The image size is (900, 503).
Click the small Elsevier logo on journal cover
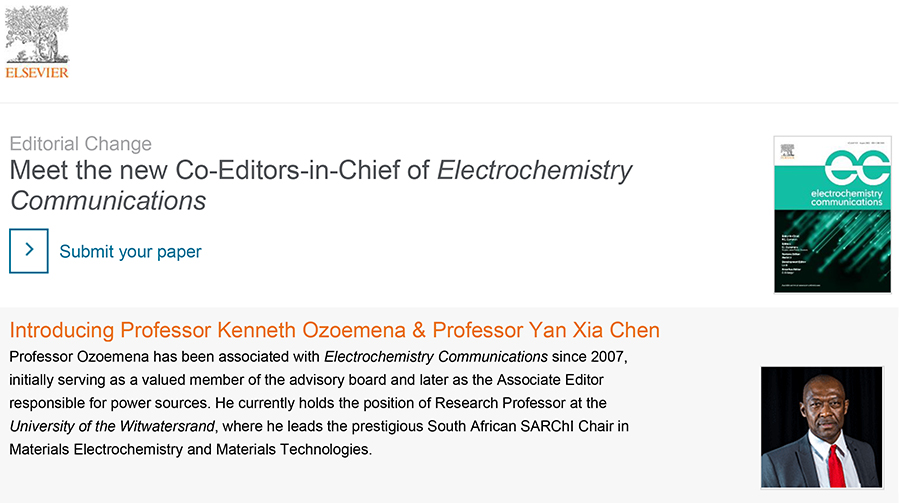(x=787, y=152)
